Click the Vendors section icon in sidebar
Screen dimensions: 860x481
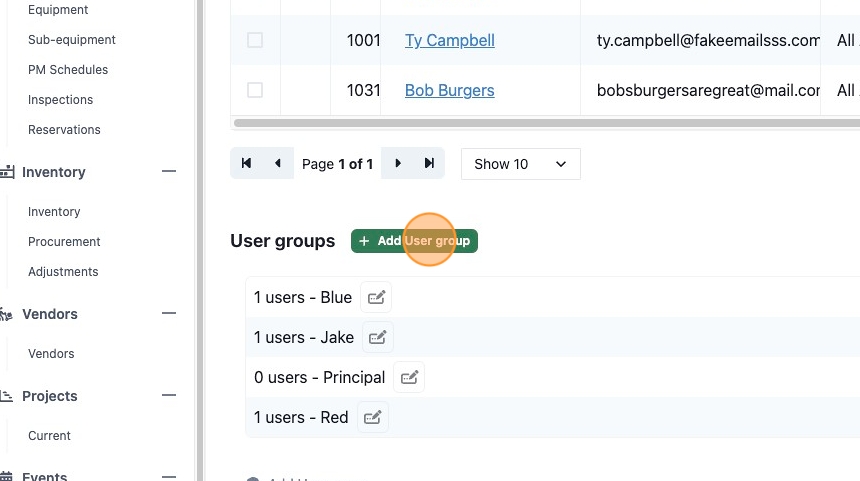[x=6, y=314]
